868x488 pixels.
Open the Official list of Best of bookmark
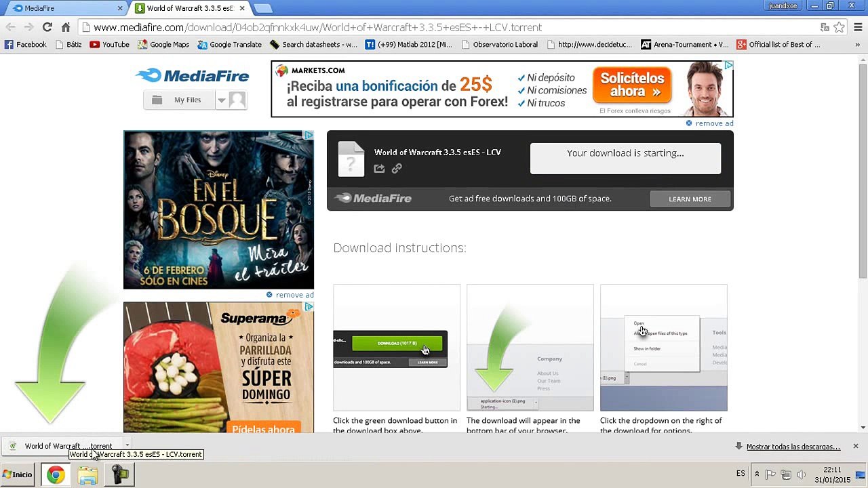pyautogui.click(x=778, y=45)
